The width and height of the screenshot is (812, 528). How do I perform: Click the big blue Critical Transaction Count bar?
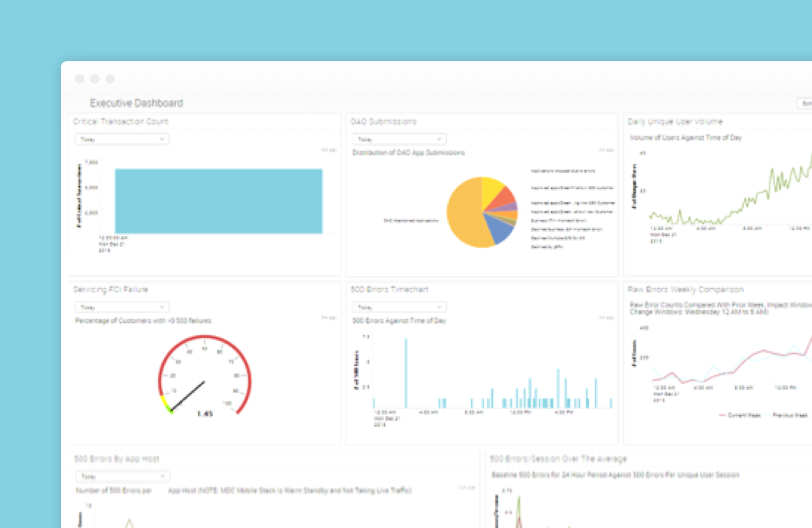(x=218, y=201)
